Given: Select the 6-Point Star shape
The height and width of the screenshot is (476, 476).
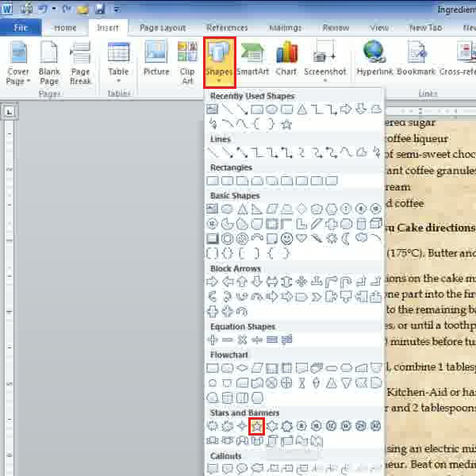Looking at the screenshot, I should tap(271, 426).
